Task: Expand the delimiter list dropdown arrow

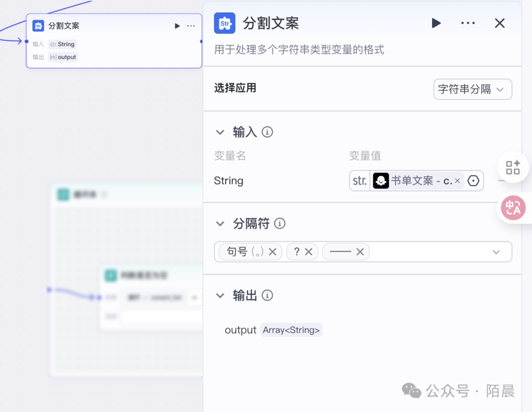Action: [x=496, y=252]
